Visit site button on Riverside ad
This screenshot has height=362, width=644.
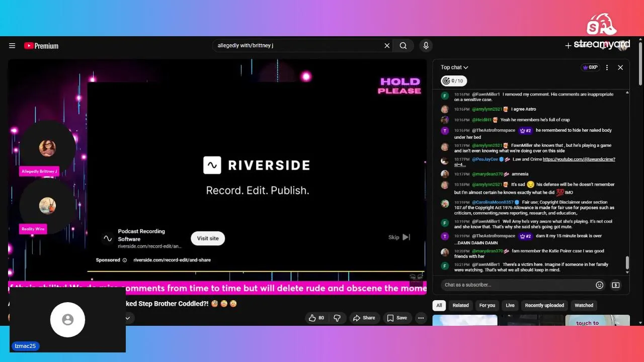(208, 238)
